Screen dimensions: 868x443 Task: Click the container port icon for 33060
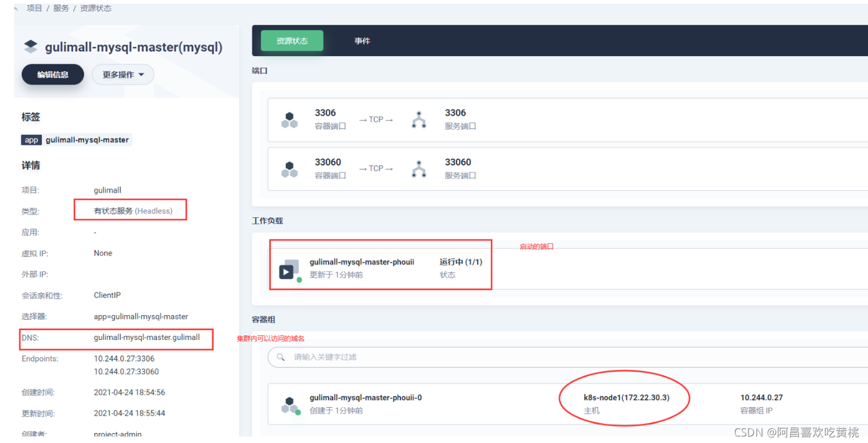point(289,169)
